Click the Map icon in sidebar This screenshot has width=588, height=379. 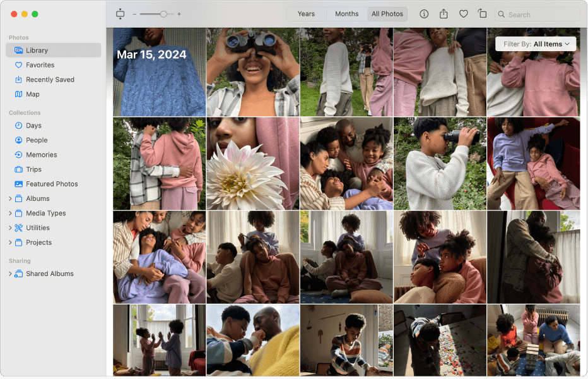coord(18,94)
